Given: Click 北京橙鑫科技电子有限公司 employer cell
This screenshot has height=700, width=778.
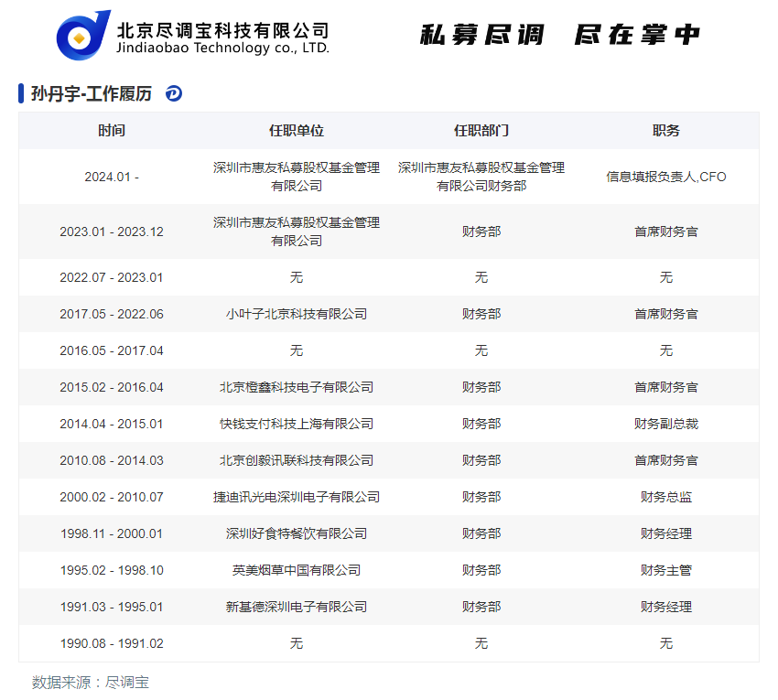Looking at the screenshot, I should point(297,387).
